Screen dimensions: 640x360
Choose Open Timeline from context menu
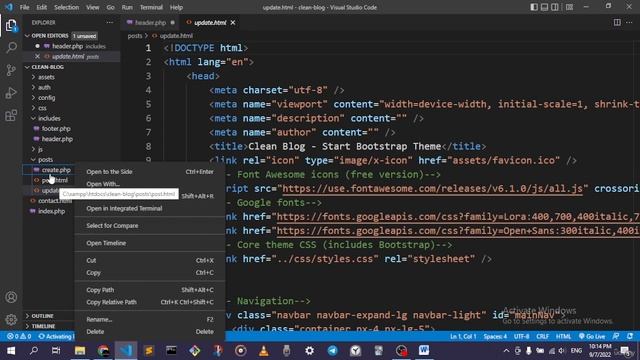click(x=149, y=243)
